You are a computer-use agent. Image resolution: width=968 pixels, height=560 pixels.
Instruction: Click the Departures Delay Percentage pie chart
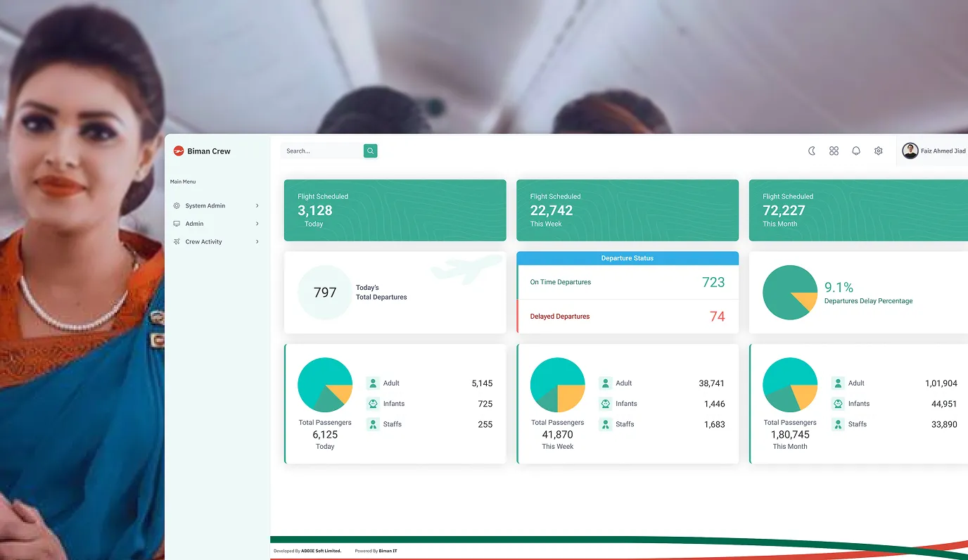(790, 293)
